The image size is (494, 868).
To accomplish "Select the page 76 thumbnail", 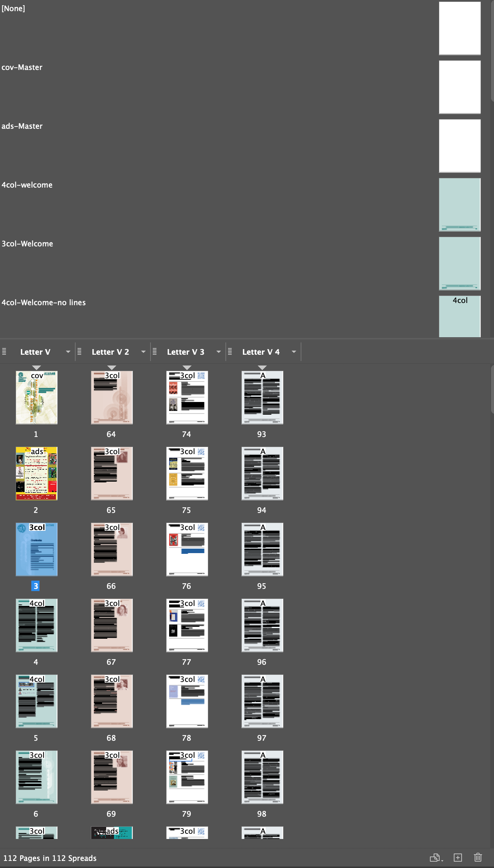I will pyautogui.click(x=187, y=549).
